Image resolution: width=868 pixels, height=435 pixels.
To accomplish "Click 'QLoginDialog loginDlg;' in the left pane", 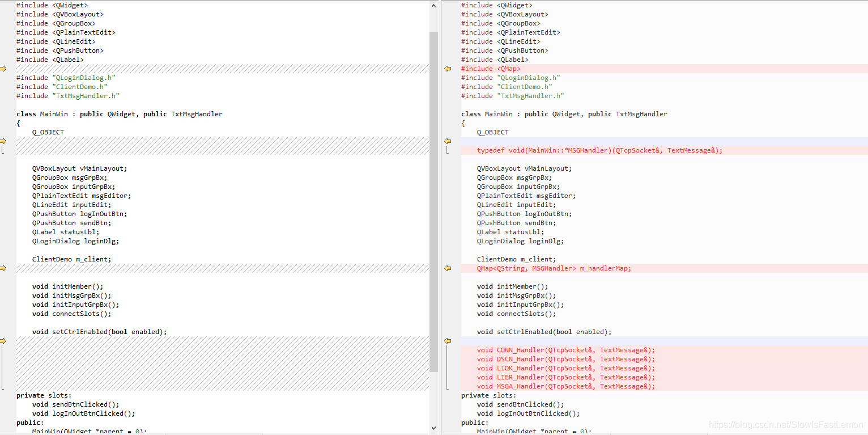I will tap(76, 241).
